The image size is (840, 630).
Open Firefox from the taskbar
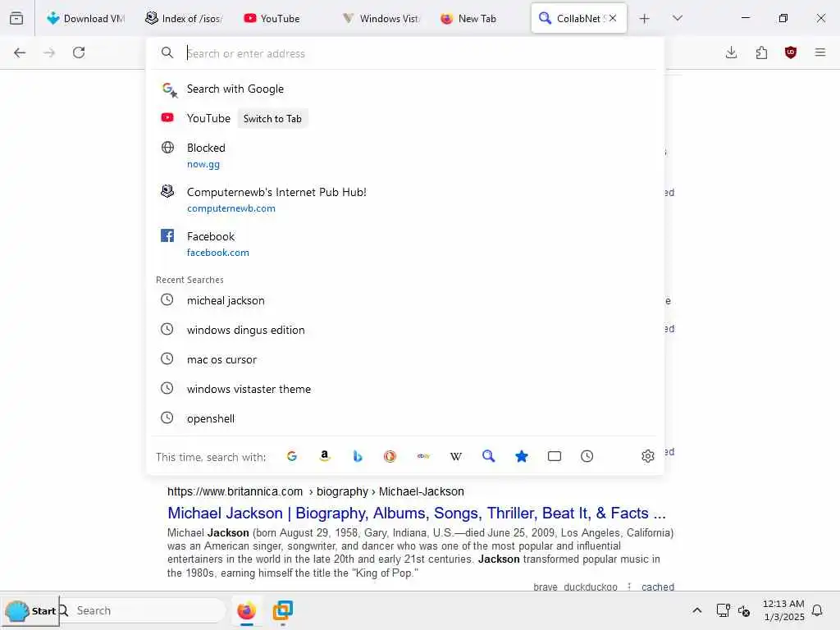pos(246,610)
